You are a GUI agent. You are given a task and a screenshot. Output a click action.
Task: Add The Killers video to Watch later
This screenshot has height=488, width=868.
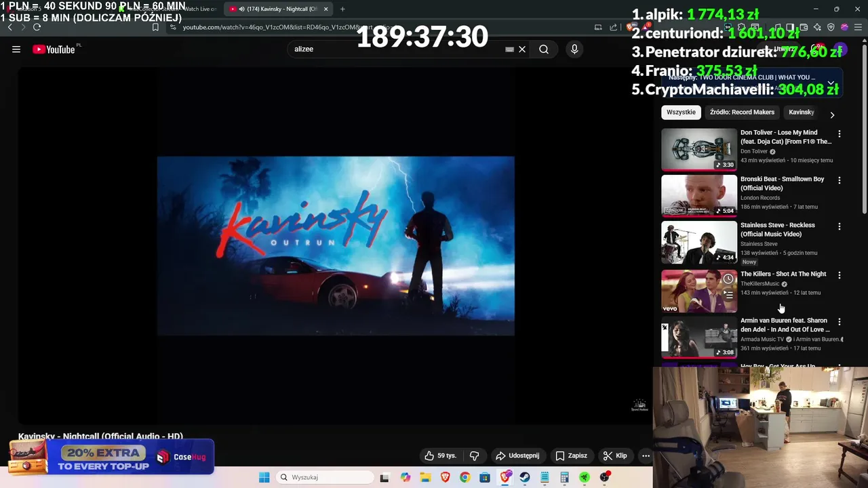coord(728,279)
